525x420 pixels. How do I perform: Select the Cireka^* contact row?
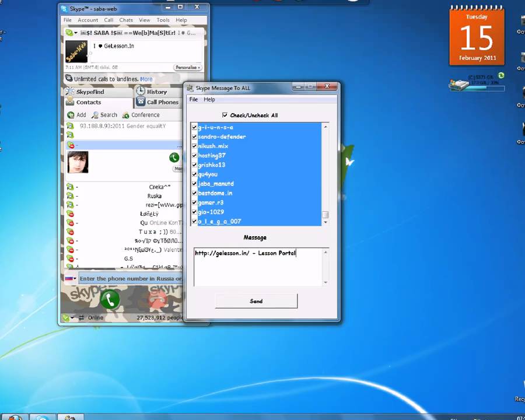(x=124, y=187)
